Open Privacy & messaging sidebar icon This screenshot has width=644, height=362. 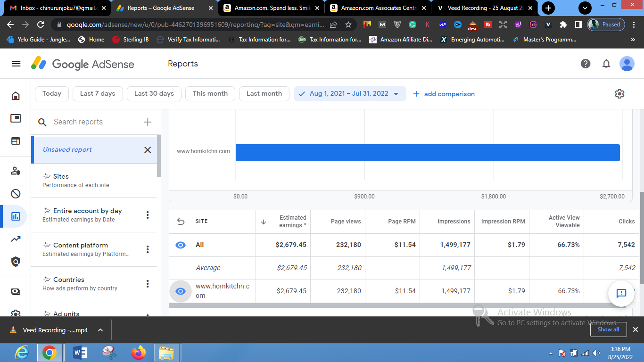click(x=16, y=171)
